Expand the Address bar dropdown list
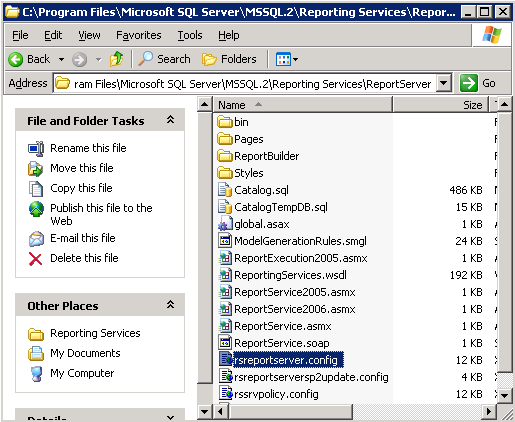This screenshot has width=515, height=422. [444, 83]
